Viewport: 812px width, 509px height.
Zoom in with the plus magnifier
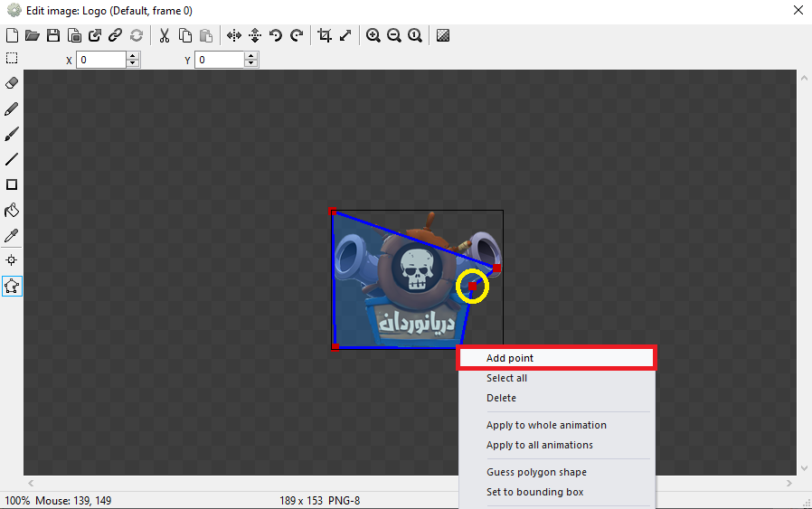(x=373, y=35)
